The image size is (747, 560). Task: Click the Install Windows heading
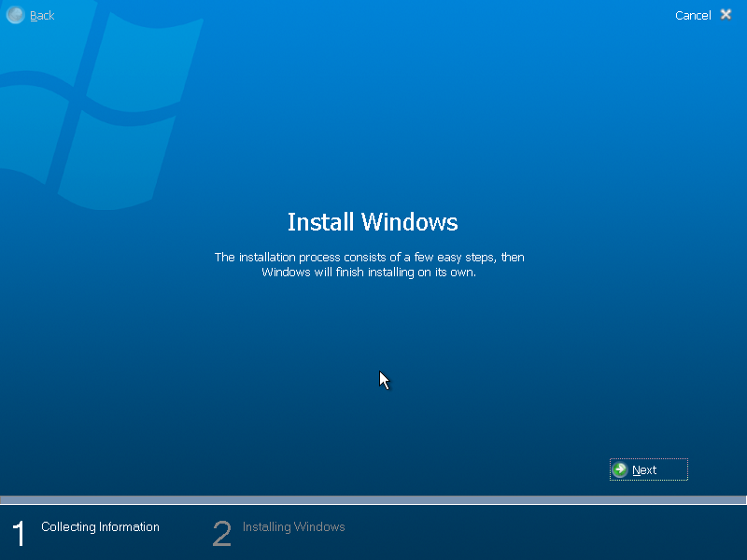point(373,222)
